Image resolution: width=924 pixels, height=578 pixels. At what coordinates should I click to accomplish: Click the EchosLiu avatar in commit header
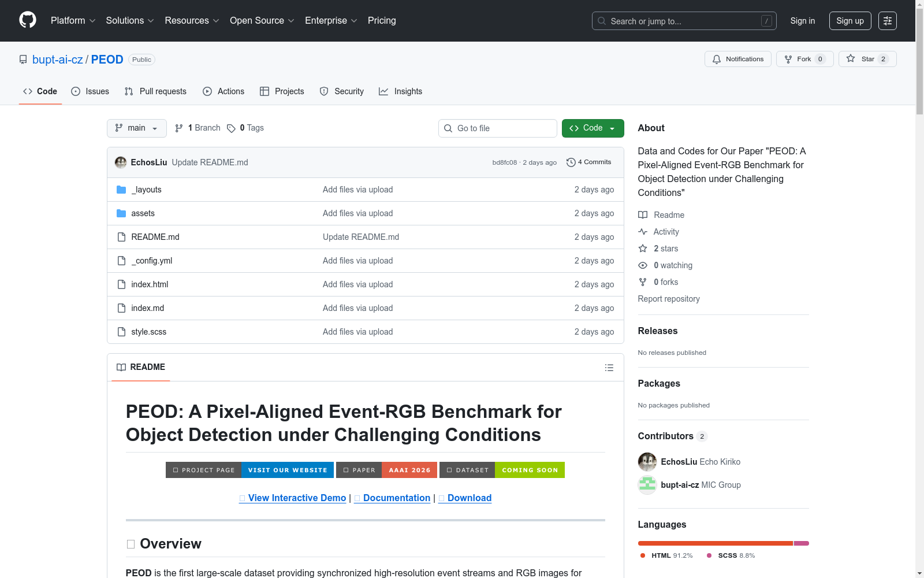[121, 162]
